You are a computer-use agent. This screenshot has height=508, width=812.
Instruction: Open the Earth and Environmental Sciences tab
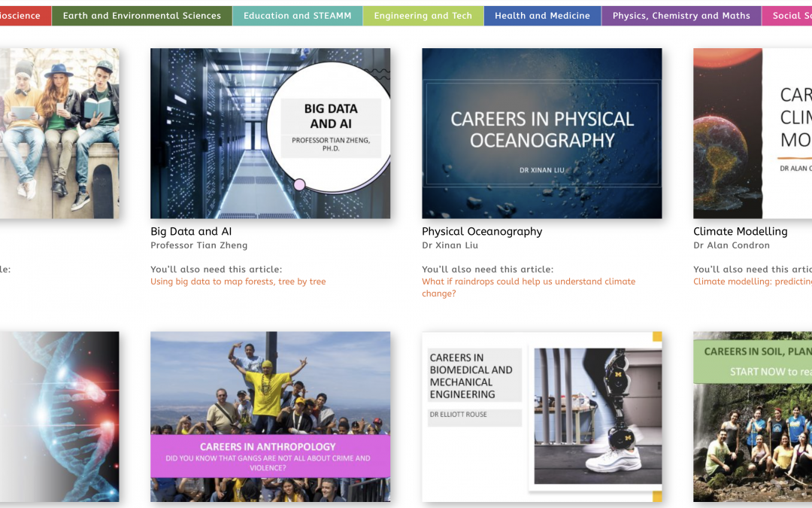[x=142, y=16]
